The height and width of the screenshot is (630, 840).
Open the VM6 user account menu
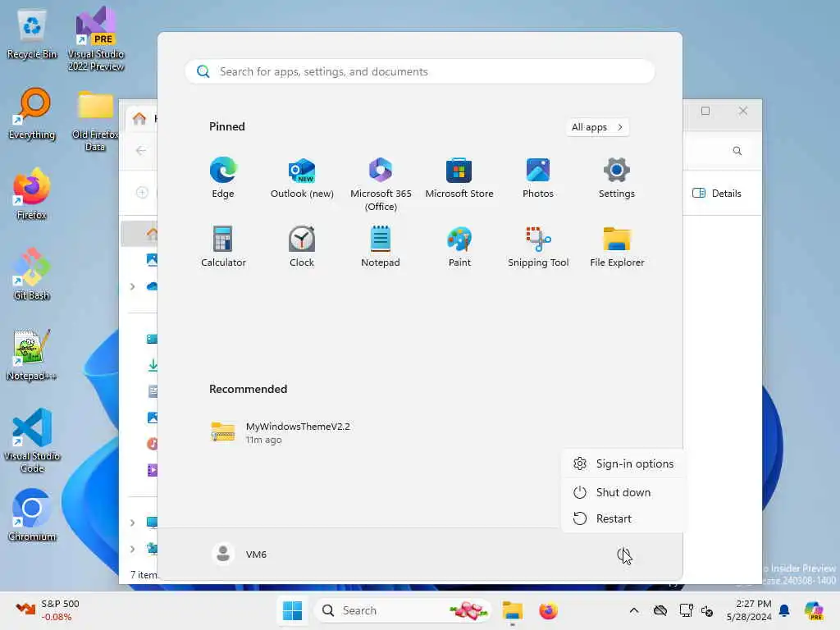click(240, 554)
